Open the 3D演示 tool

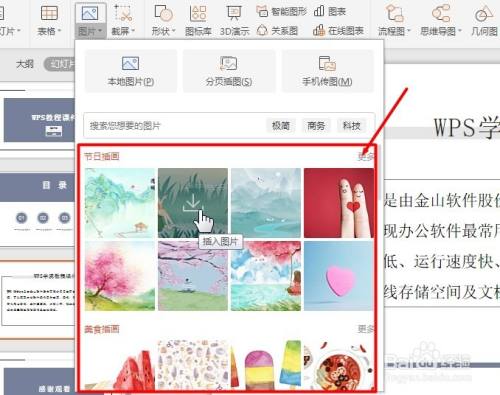point(235,20)
